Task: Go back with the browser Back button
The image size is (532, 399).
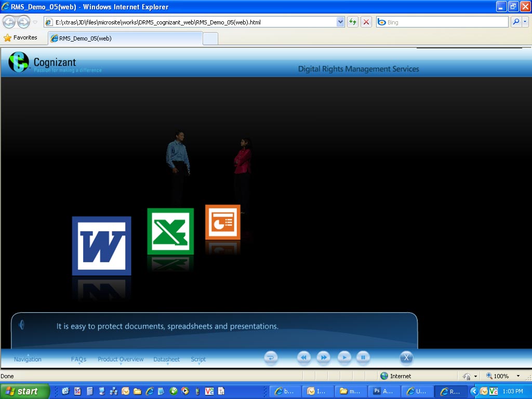Action: [x=9, y=22]
